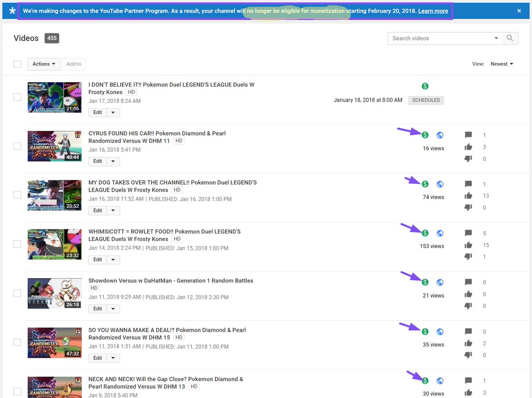Click the 74 views count
Viewport: 532px width, 398px height.
tap(434, 197)
